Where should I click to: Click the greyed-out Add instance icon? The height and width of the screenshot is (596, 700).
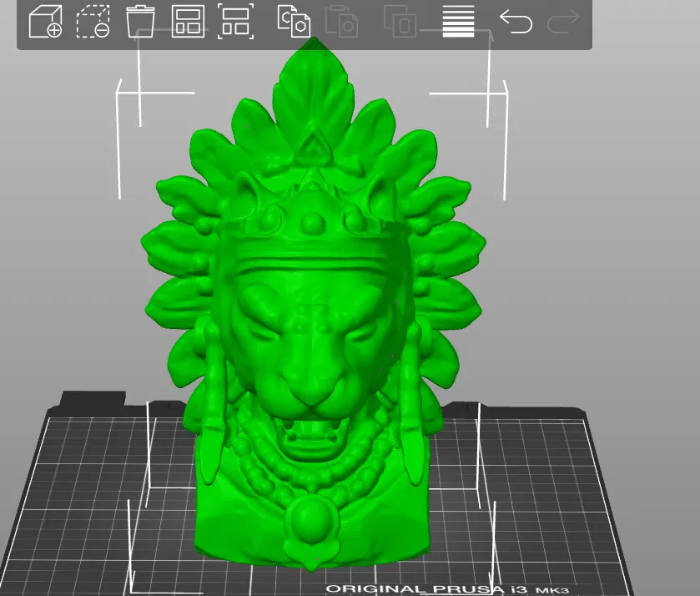[400, 22]
